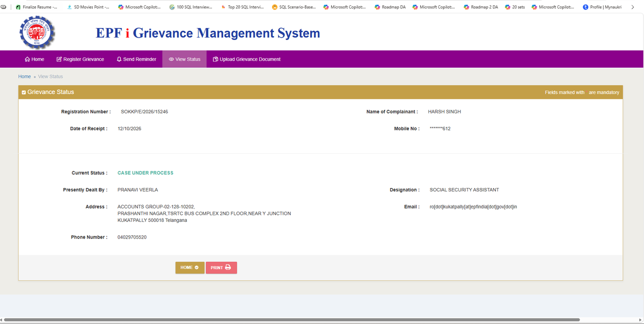The width and height of the screenshot is (644, 324).
Task: Click the EPFO logo emblem
Action: coord(37,32)
